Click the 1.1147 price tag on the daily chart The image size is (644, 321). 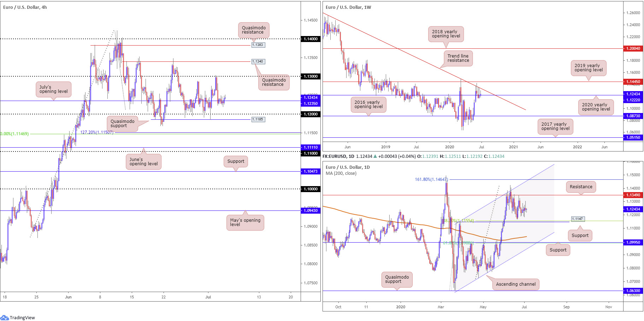tap(578, 219)
